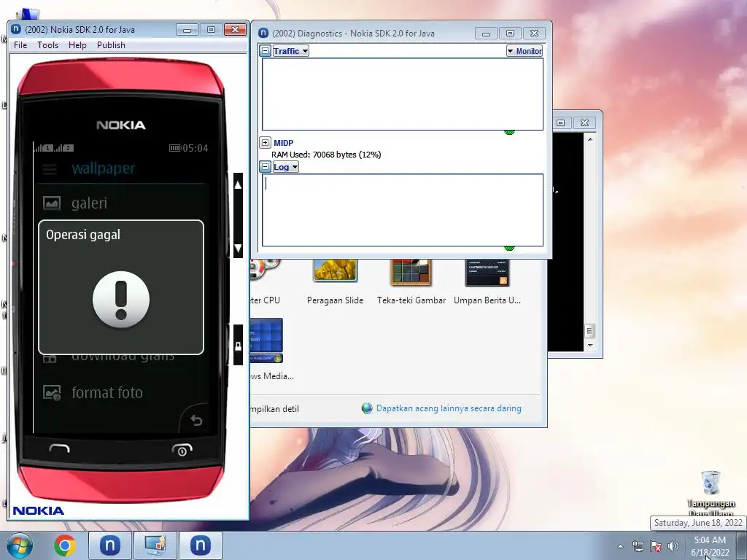Open the Publish menu in Nokia SDK
The width and height of the screenshot is (747, 560).
coord(111,44)
